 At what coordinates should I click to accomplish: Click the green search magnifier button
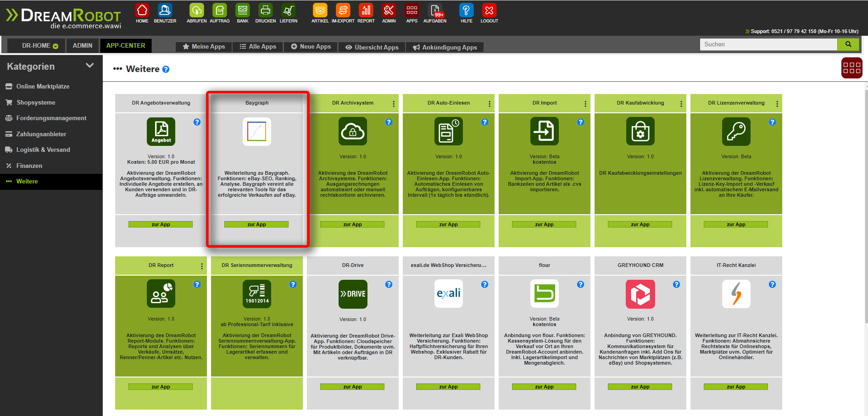[x=848, y=44]
